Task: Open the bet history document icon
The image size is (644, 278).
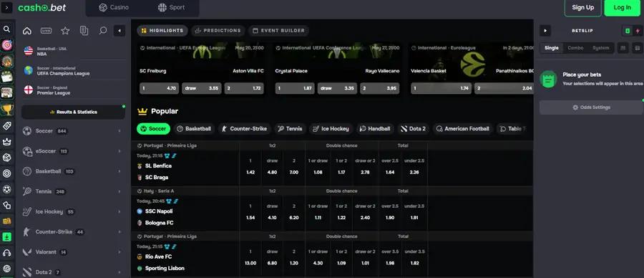Action: (x=84, y=31)
